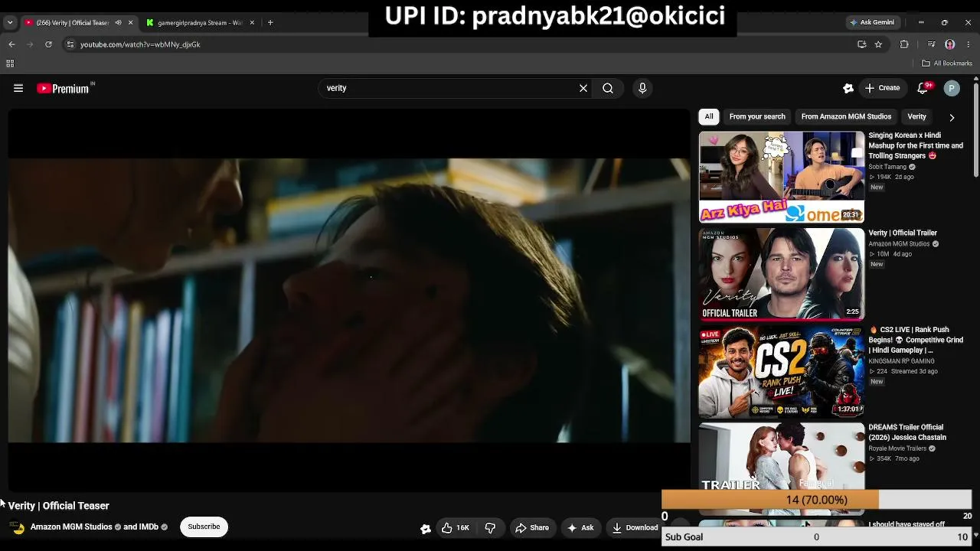This screenshot has width=980, height=551.
Task: Open YouTube notifications bell
Action: pyautogui.click(x=923, y=88)
